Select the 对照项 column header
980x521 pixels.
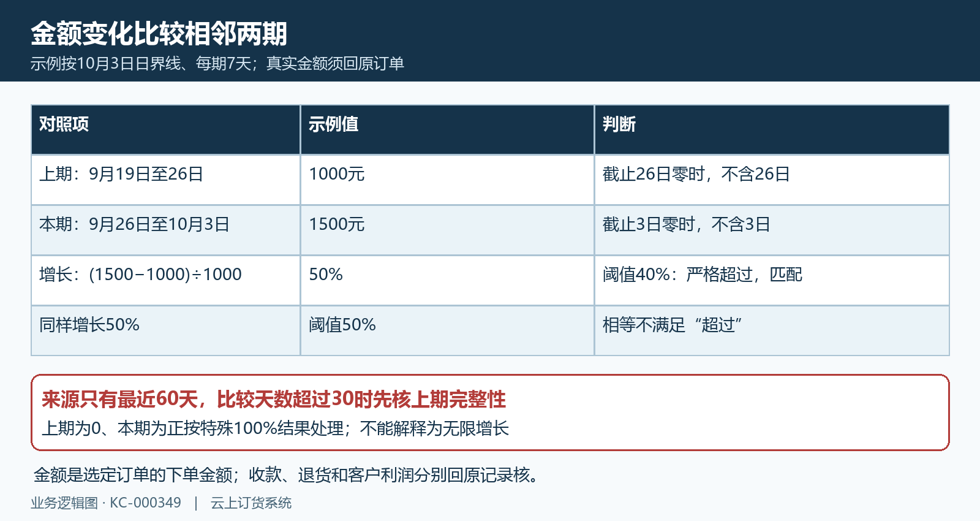coord(165,130)
